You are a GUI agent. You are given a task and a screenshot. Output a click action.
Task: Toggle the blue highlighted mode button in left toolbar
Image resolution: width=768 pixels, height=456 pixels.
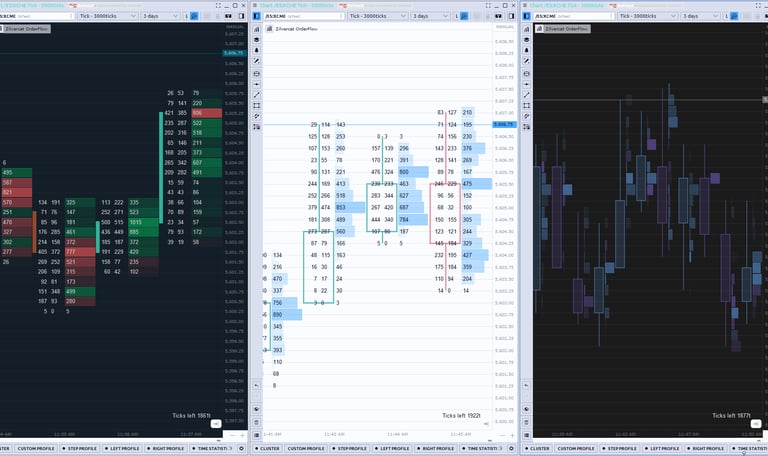tap(194, 16)
